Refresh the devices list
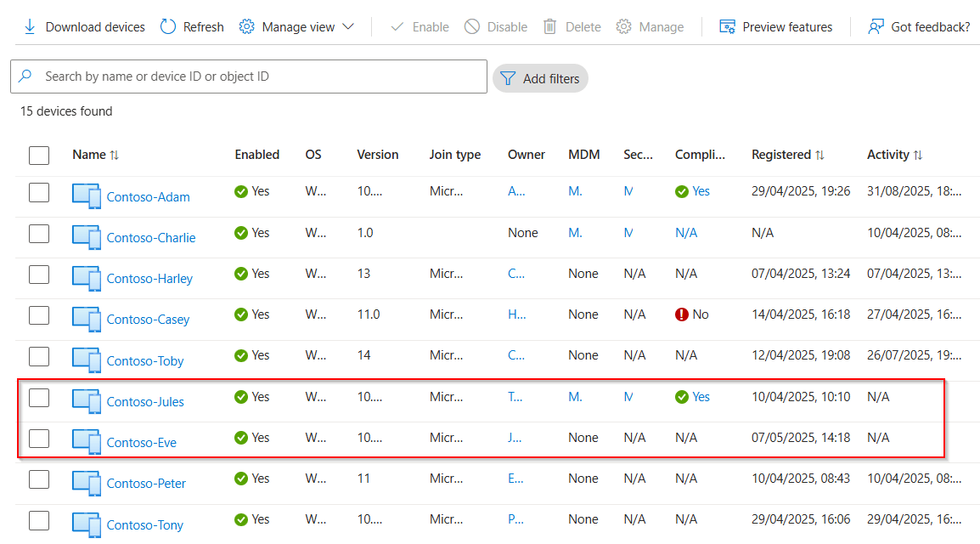Viewport: 980px width, 544px height. pos(167,26)
